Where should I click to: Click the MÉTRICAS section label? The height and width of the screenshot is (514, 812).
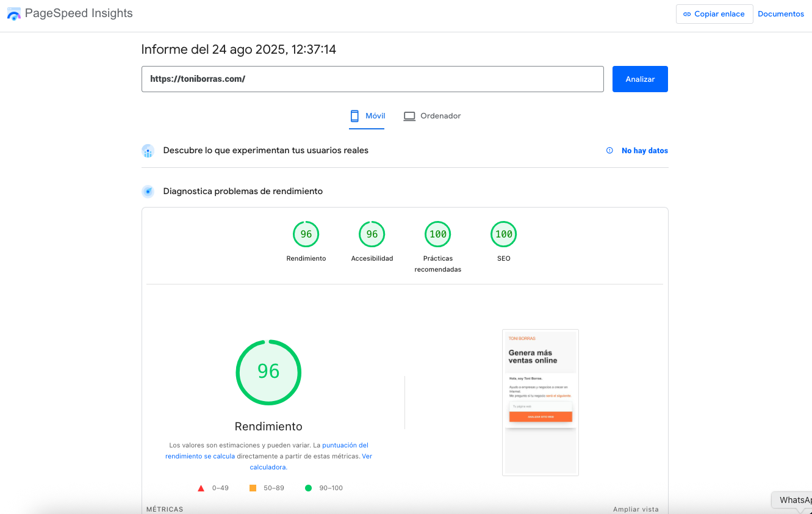click(x=165, y=509)
